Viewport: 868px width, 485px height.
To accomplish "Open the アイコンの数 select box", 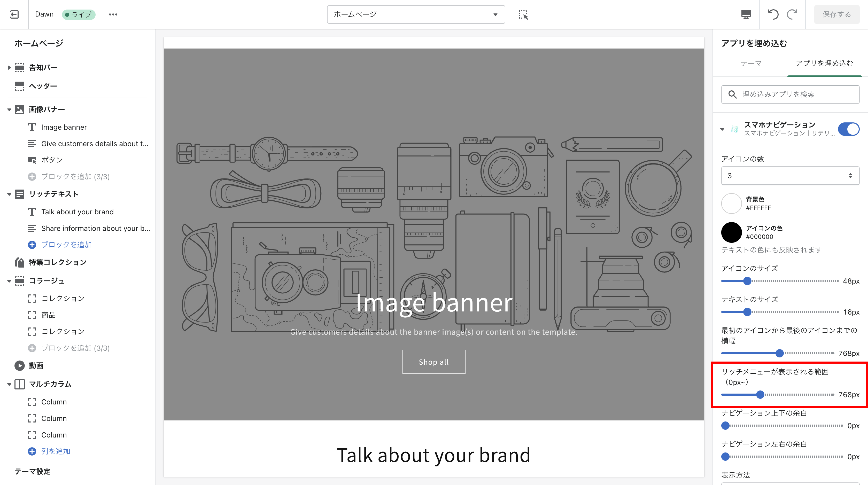I will point(790,176).
